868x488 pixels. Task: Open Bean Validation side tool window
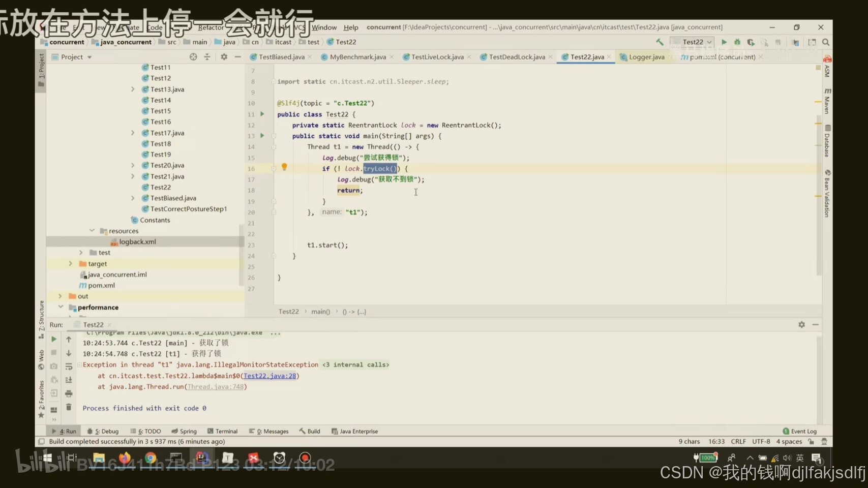pos(827,194)
